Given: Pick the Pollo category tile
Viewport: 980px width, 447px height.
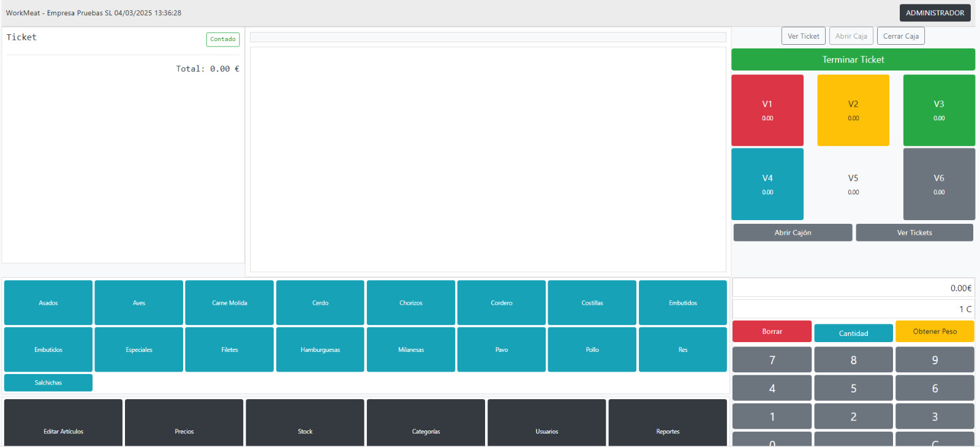Looking at the screenshot, I should pyautogui.click(x=592, y=350).
